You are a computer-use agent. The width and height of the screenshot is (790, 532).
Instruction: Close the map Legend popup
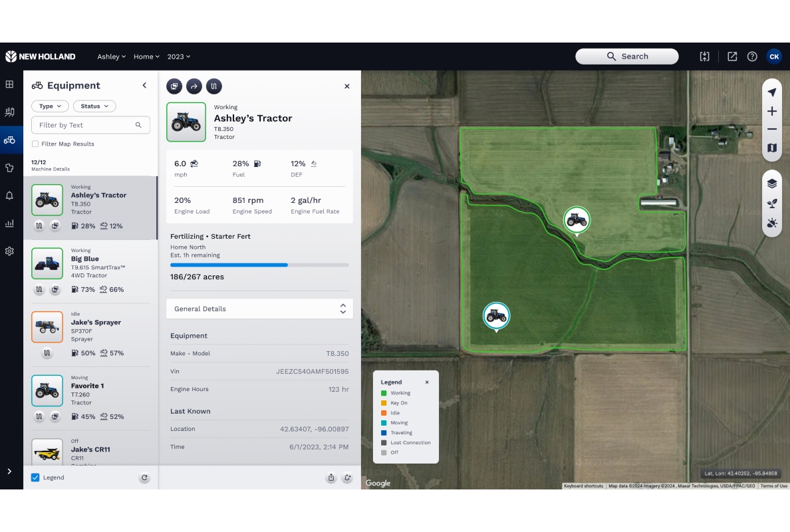click(x=427, y=382)
